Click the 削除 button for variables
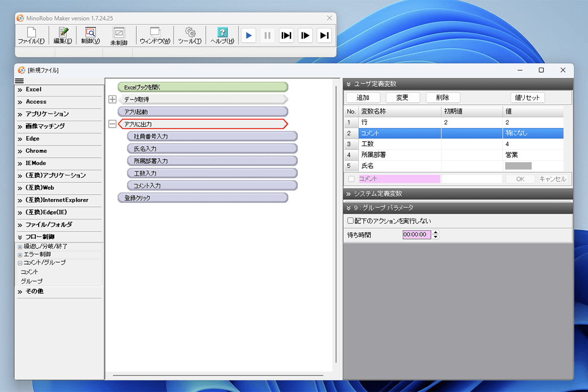588x392 pixels. pyautogui.click(x=443, y=98)
